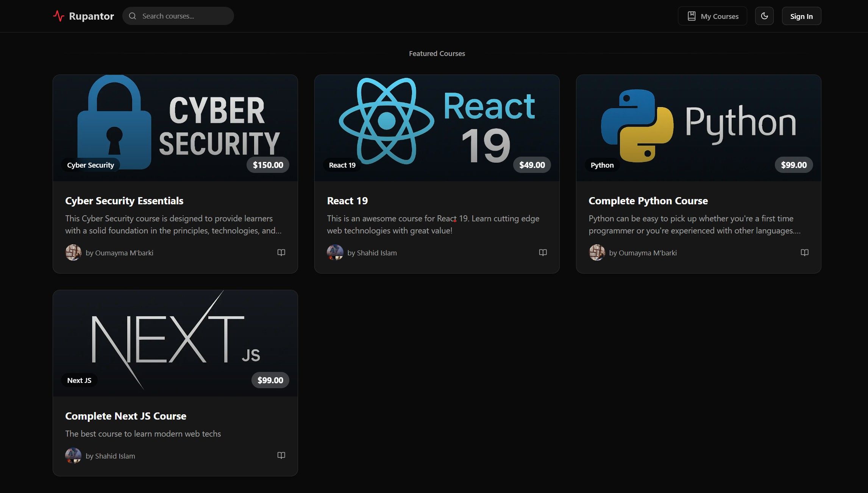Click 'by Shahid Islam' on Next JS card

pyautogui.click(x=111, y=456)
